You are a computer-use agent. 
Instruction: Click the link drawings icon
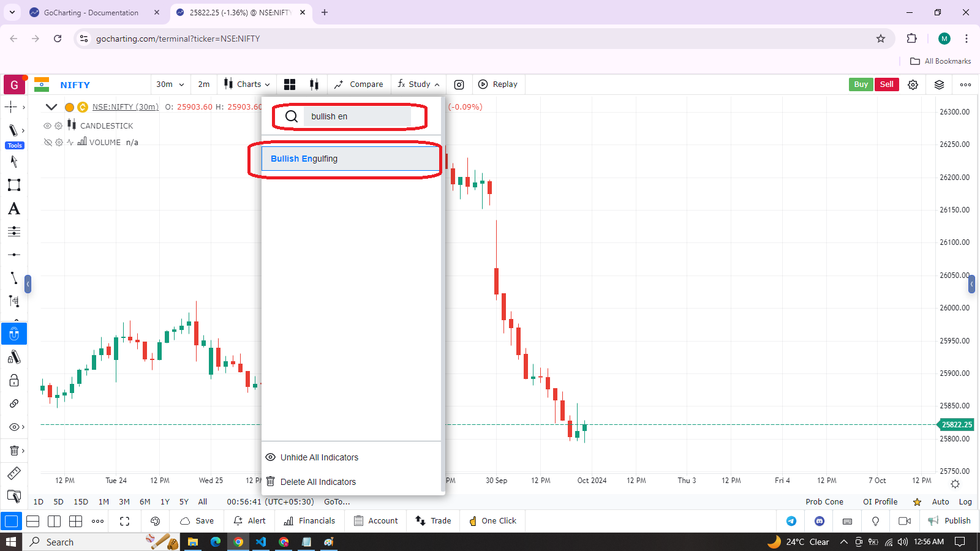click(x=14, y=403)
